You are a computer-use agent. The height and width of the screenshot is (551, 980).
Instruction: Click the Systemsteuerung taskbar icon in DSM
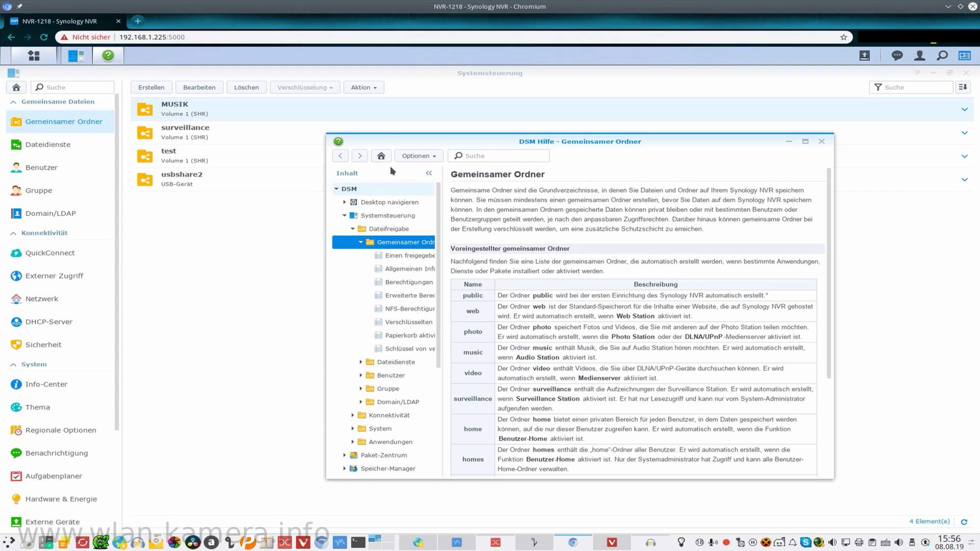77,56
